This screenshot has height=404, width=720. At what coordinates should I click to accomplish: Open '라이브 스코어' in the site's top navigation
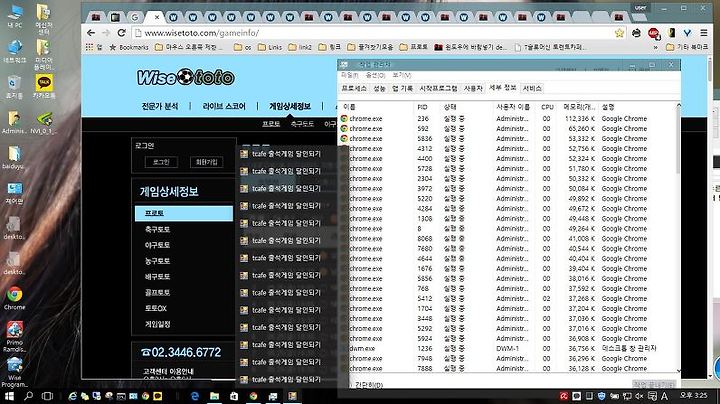(224, 106)
